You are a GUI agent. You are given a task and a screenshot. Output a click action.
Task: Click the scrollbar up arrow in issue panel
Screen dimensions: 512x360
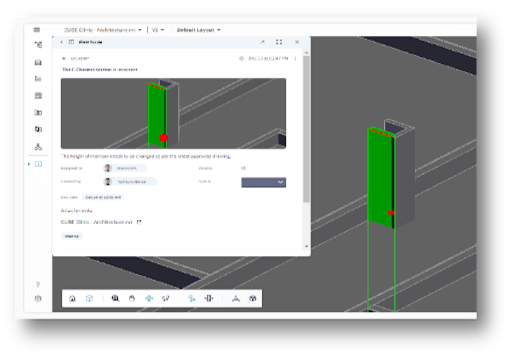tap(306, 53)
